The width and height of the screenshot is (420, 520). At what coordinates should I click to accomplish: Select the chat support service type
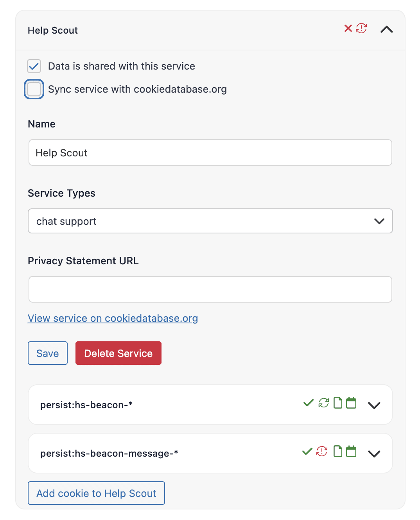210,221
